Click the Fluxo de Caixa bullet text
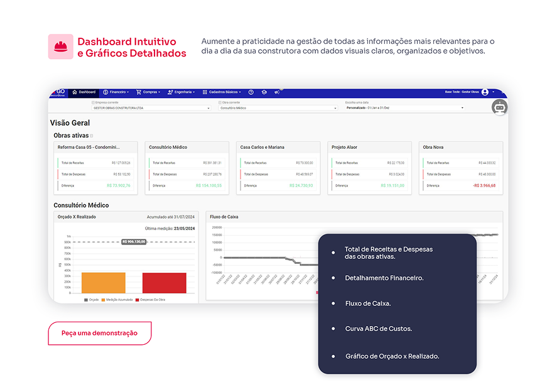Screen dimensions: 557x392 368,303
